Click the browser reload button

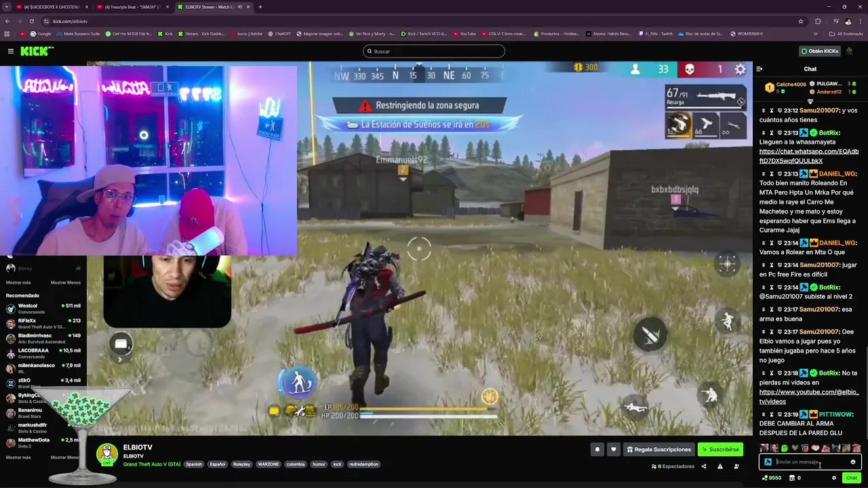[31, 21]
